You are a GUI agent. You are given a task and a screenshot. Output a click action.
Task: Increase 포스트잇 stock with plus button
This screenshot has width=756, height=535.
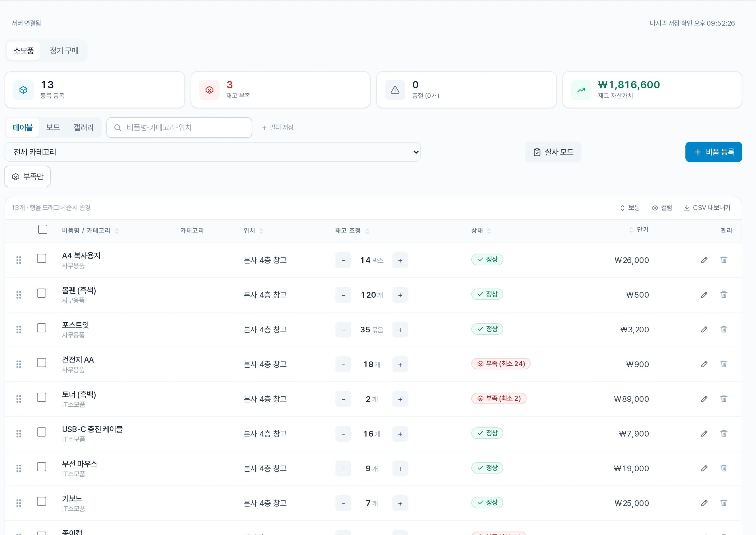click(x=400, y=330)
